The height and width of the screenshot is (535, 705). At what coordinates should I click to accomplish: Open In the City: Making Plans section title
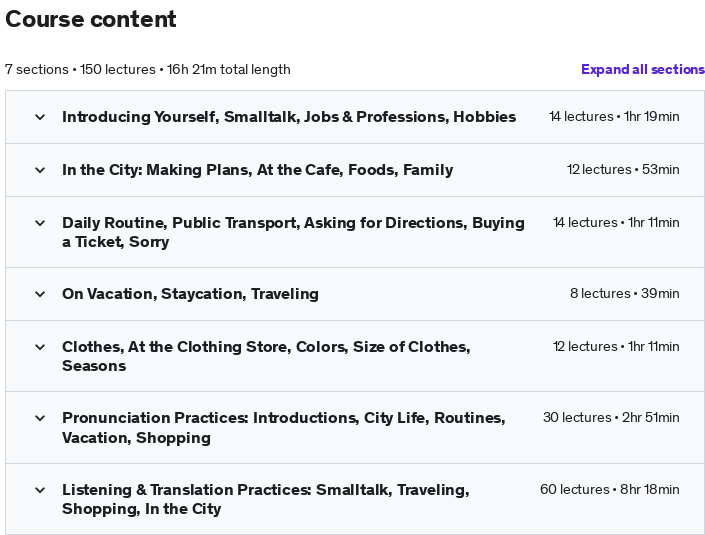(258, 170)
